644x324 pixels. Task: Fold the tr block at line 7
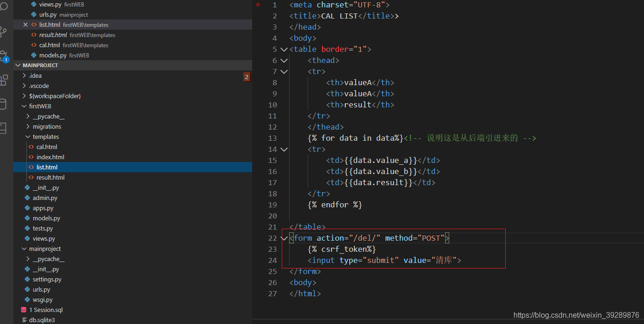coord(284,71)
